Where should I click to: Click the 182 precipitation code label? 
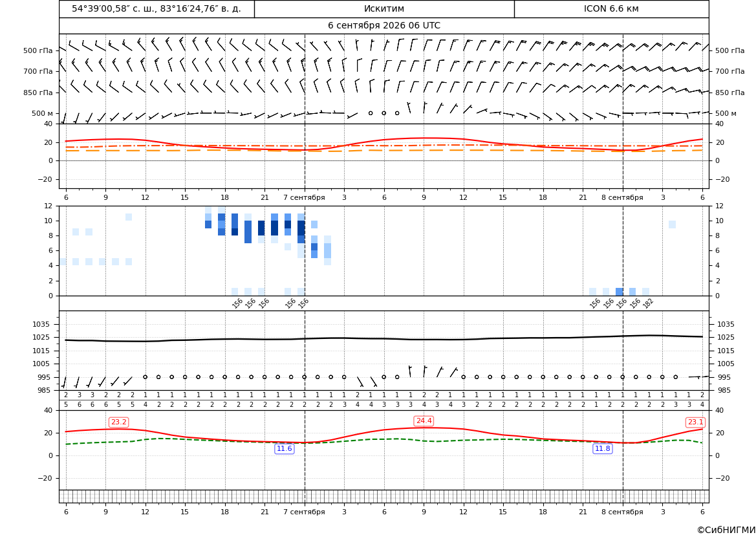pos(649,303)
